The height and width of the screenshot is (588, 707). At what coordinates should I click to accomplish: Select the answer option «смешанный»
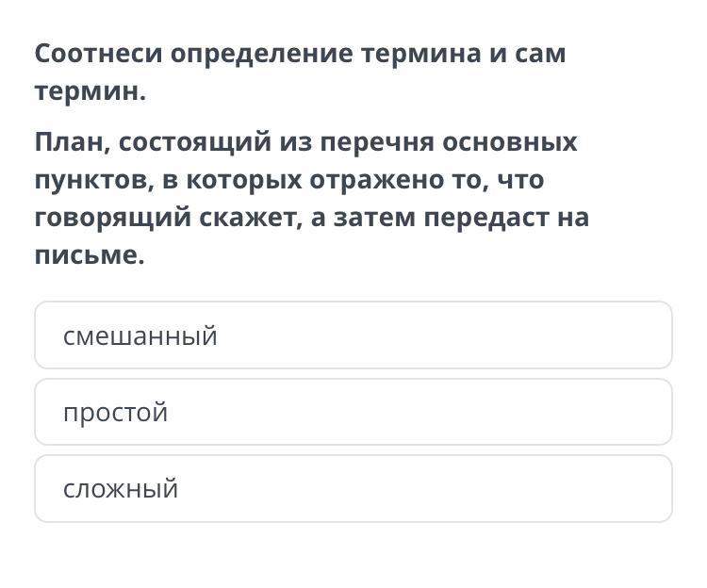point(353,335)
